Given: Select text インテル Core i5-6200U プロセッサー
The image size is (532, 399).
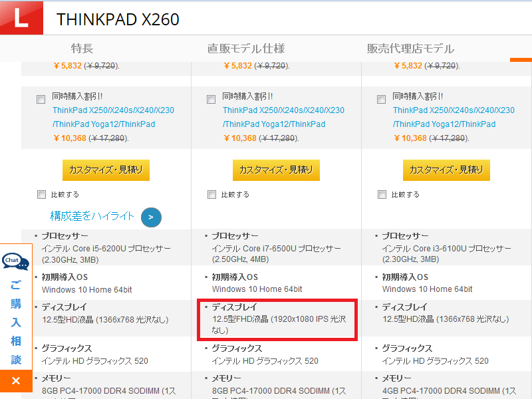Looking at the screenshot, I should click(106, 248).
